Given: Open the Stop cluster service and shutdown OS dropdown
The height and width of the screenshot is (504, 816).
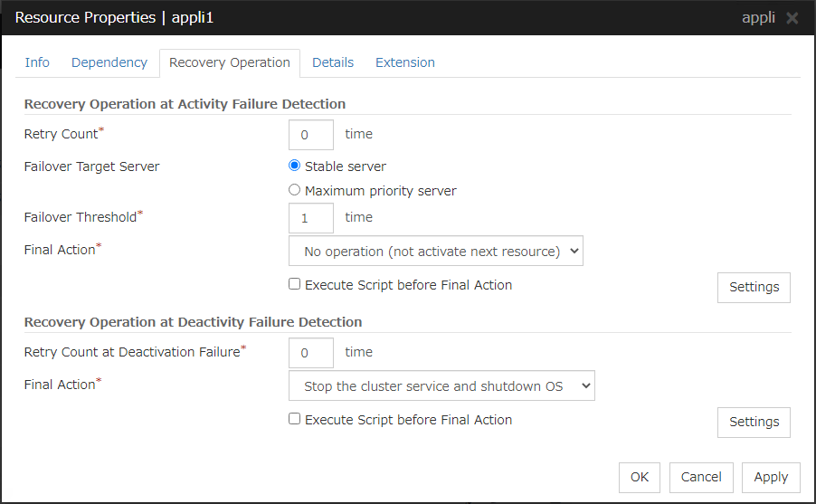Looking at the screenshot, I should point(441,386).
